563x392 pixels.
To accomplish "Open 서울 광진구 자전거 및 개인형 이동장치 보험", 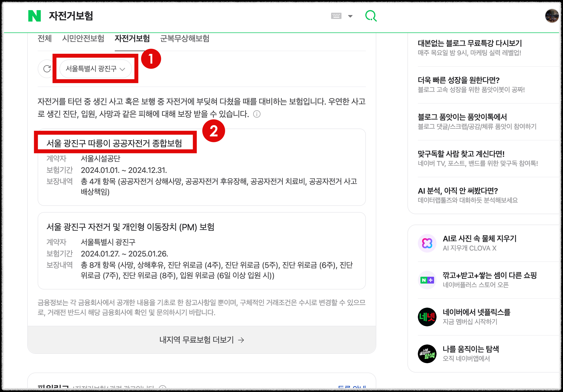I will click(130, 227).
